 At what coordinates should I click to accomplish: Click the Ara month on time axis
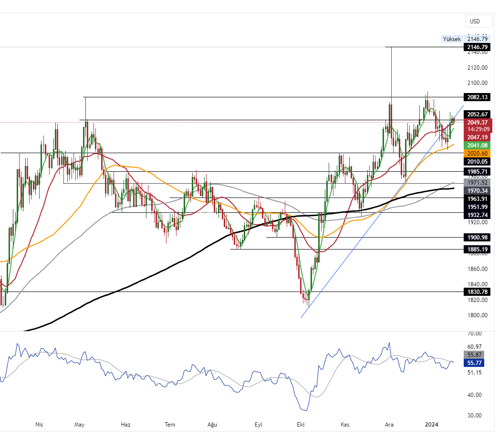click(389, 424)
